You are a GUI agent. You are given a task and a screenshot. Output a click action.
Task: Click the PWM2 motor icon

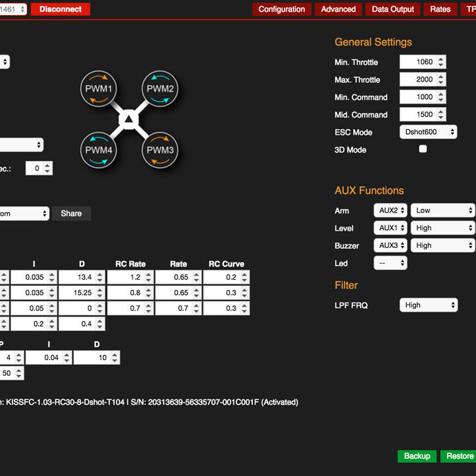(160, 90)
